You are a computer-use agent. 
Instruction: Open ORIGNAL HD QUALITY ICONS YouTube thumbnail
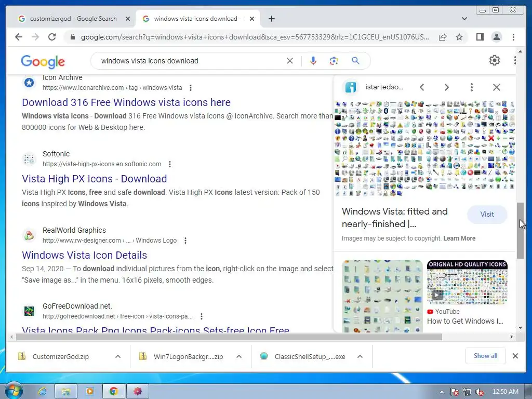tap(467, 282)
